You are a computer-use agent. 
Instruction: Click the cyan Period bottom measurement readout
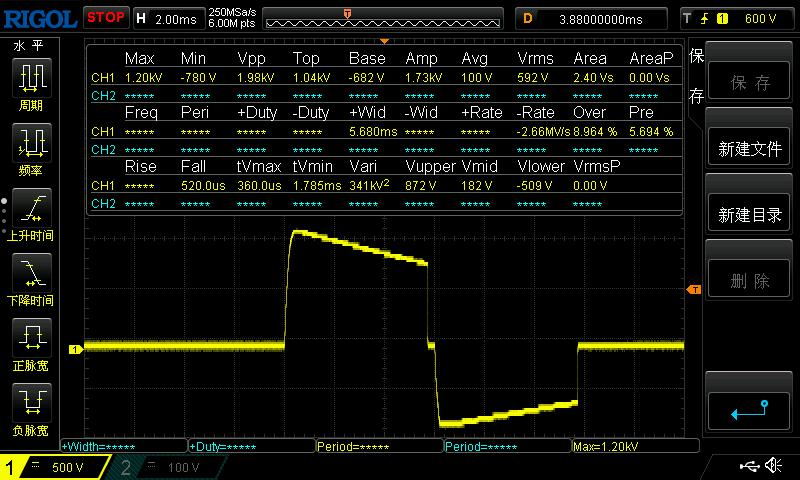point(508,447)
